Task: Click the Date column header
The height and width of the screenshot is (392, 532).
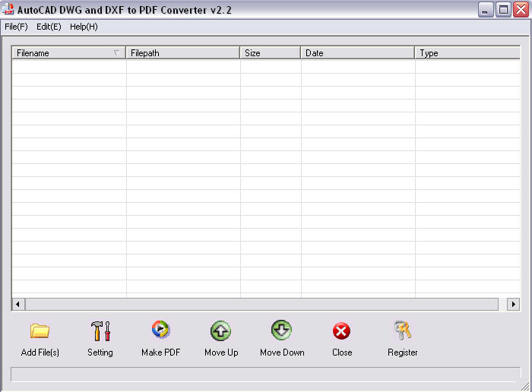Action: pos(358,53)
